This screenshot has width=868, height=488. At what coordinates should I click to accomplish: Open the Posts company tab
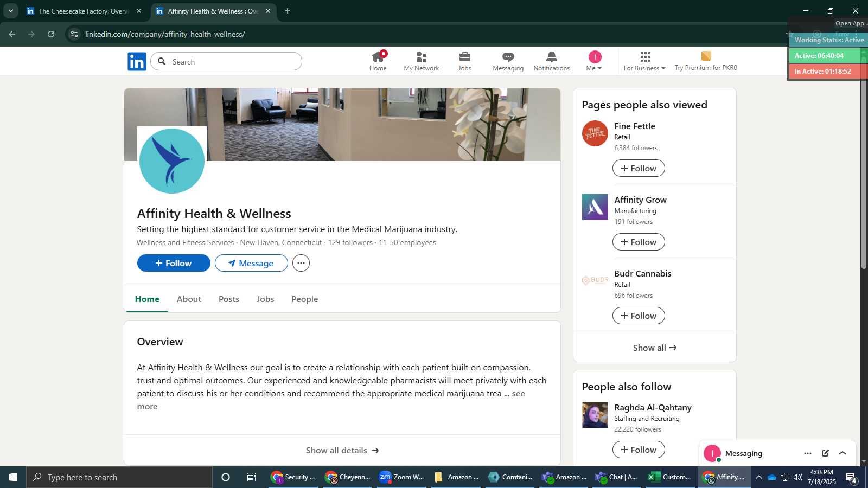[x=229, y=299]
